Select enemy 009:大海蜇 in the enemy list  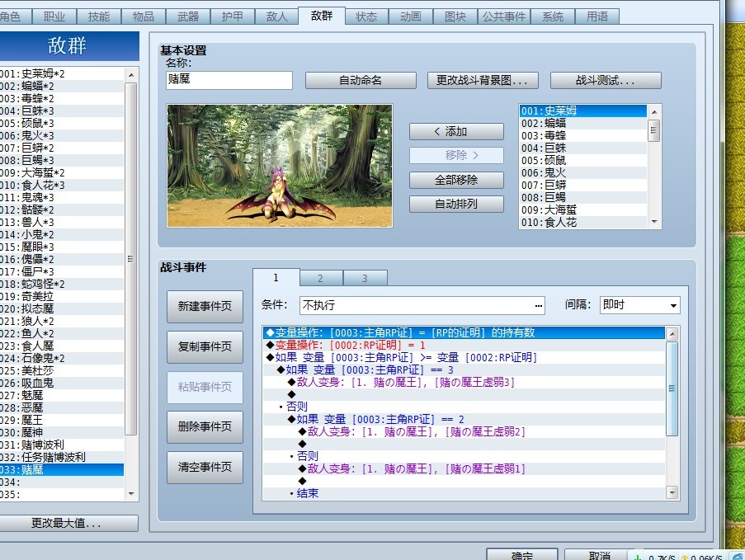pyautogui.click(x=583, y=210)
